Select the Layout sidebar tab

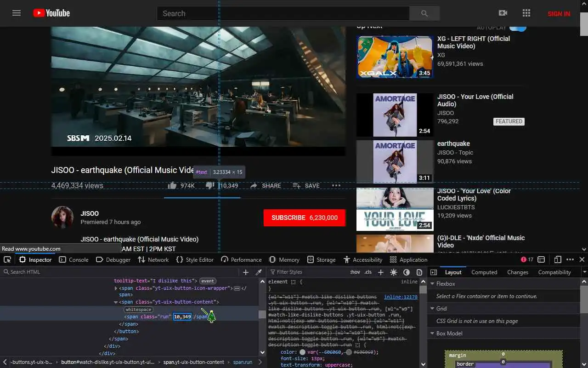(x=453, y=272)
